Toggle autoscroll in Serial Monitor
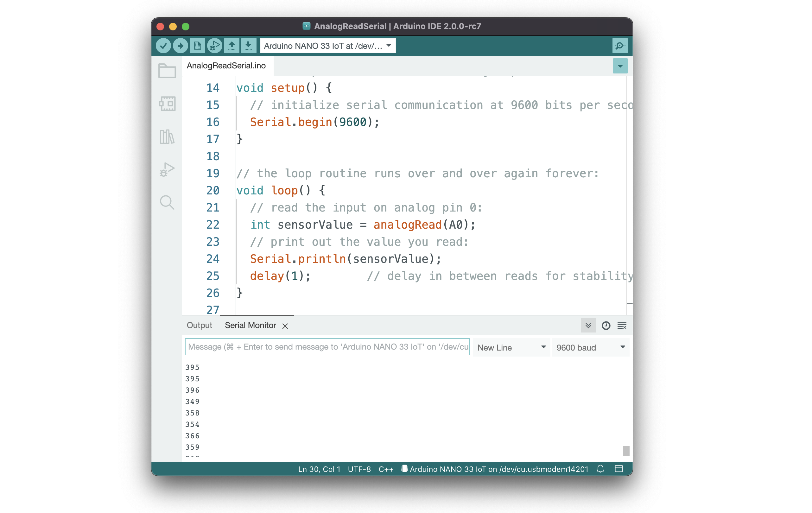The height and width of the screenshot is (513, 812). (x=588, y=325)
